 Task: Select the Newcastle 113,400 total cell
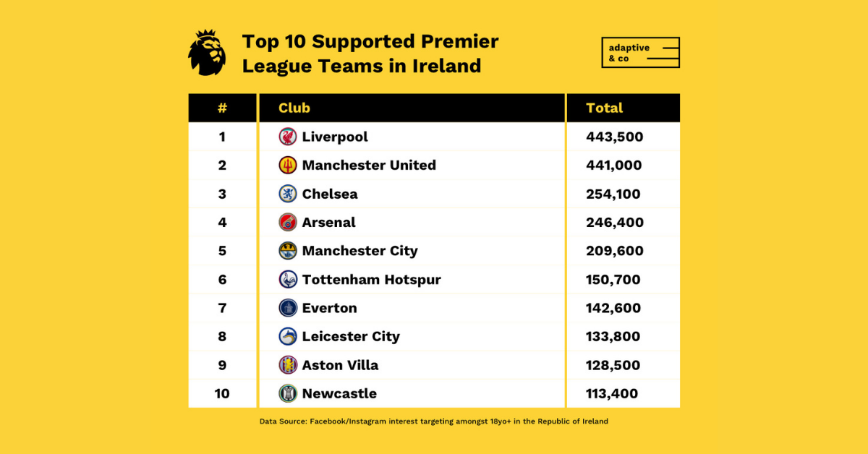(x=624, y=393)
